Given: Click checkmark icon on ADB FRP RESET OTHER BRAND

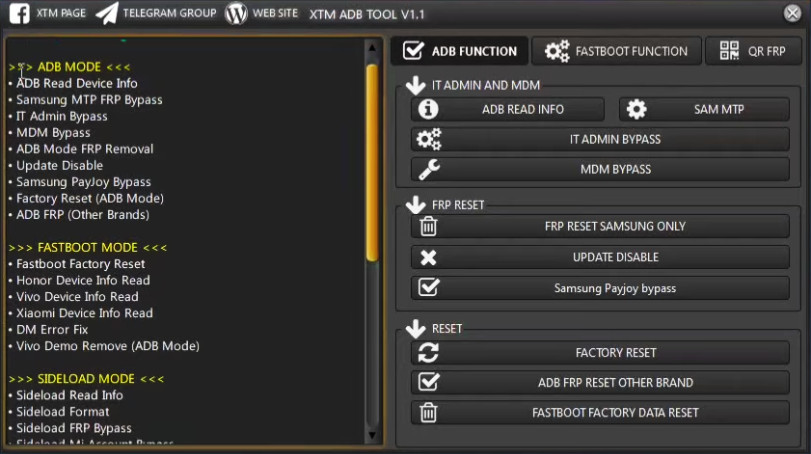Looking at the screenshot, I should 429,382.
